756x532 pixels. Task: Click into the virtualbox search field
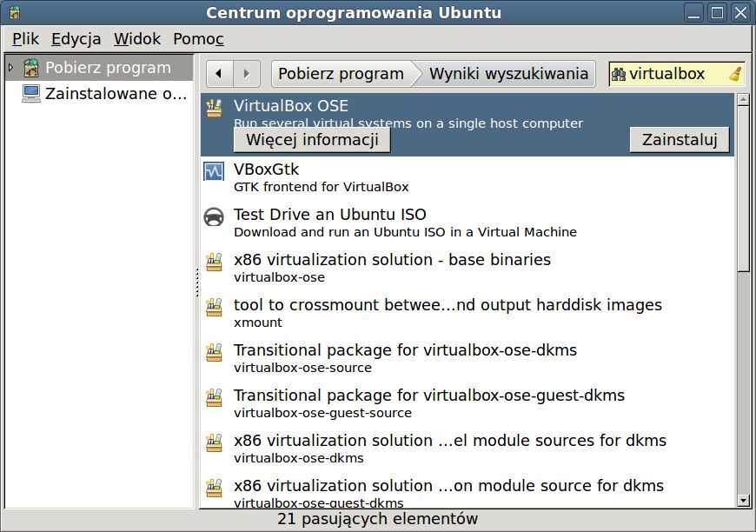676,74
